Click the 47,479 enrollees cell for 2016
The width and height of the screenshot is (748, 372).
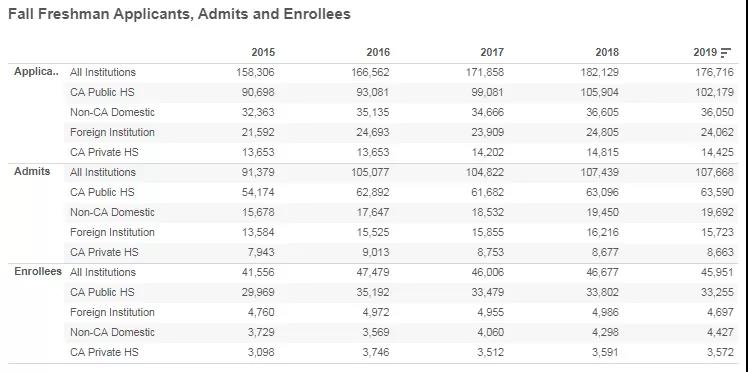pos(373,272)
